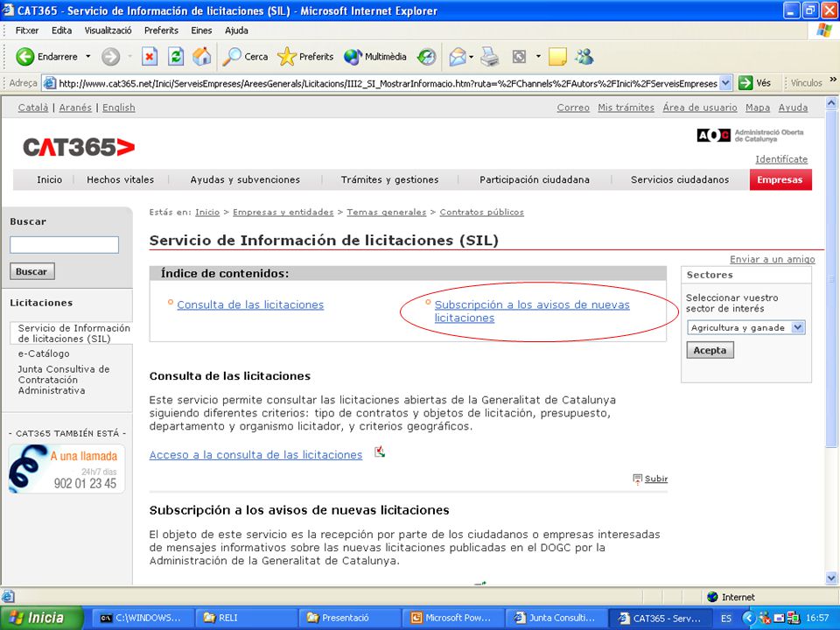Image resolution: width=840 pixels, height=630 pixels.
Task: Expand the Vínculos toolbar chevron
Action: [x=833, y=80]
